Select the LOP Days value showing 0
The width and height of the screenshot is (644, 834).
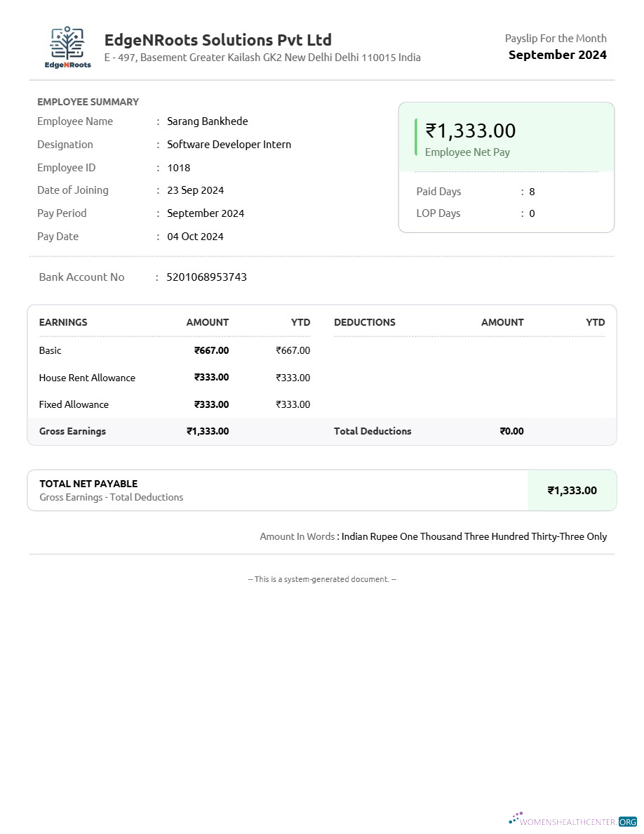[531, 213]
